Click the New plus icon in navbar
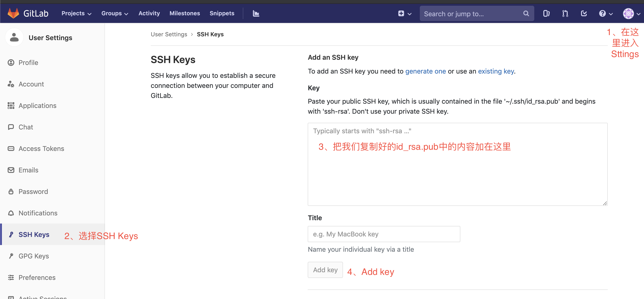The image size is (644, 299). click(x=401, y=14)
